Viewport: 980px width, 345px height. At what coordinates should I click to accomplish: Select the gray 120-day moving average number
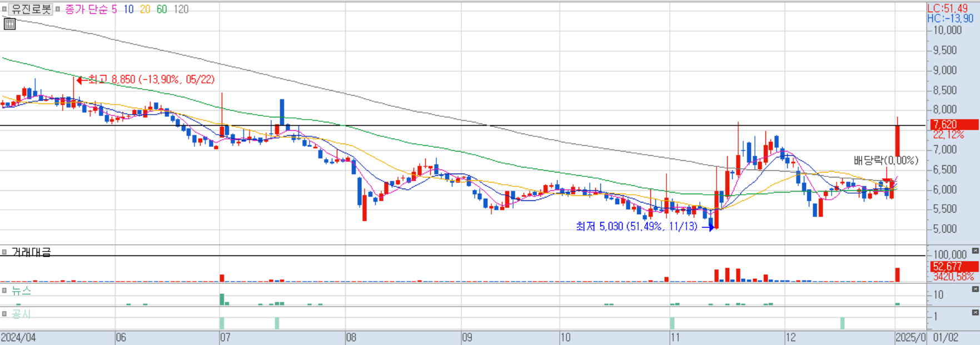point(181,9)
